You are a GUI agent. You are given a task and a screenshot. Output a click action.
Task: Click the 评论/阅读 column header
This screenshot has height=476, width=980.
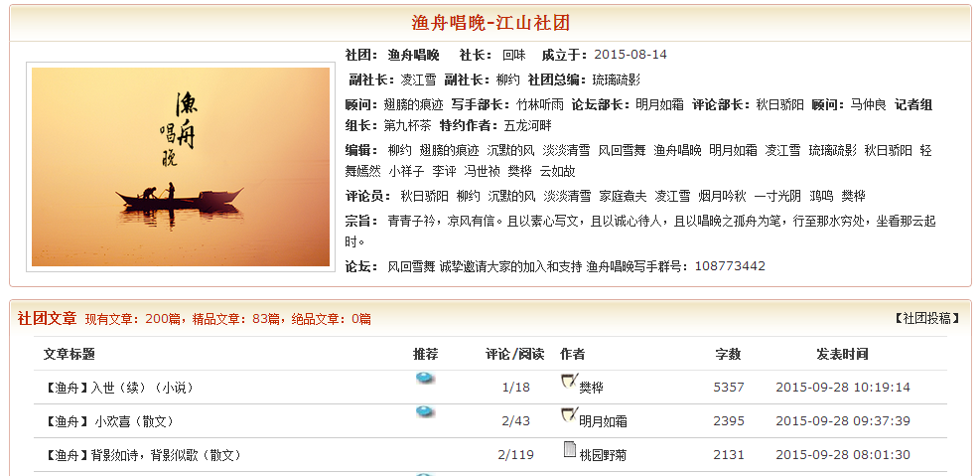515,354
